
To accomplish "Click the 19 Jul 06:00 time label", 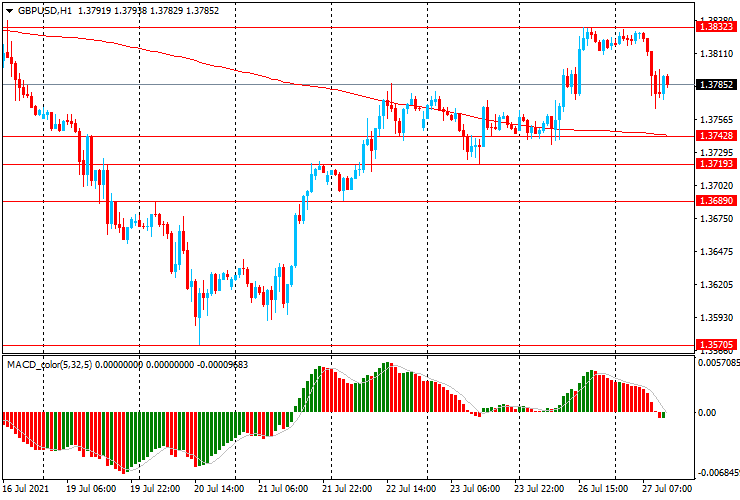I will pos(91,488).
